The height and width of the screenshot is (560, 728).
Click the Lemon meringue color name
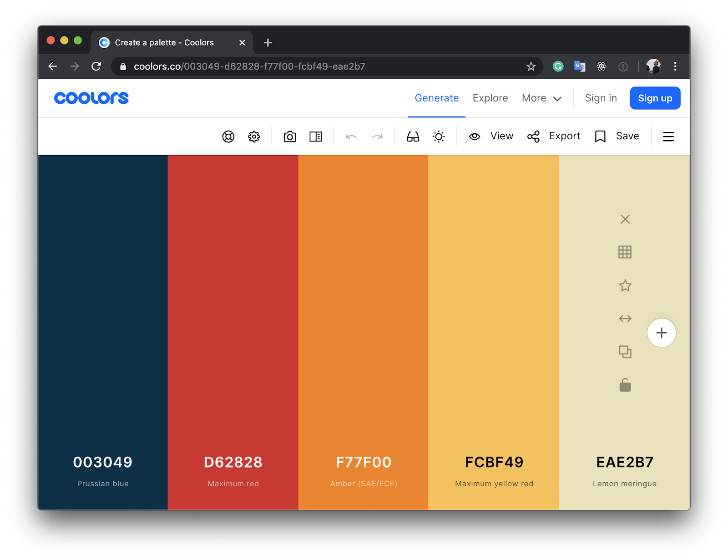pyautogui.click(x=625, y=484)
